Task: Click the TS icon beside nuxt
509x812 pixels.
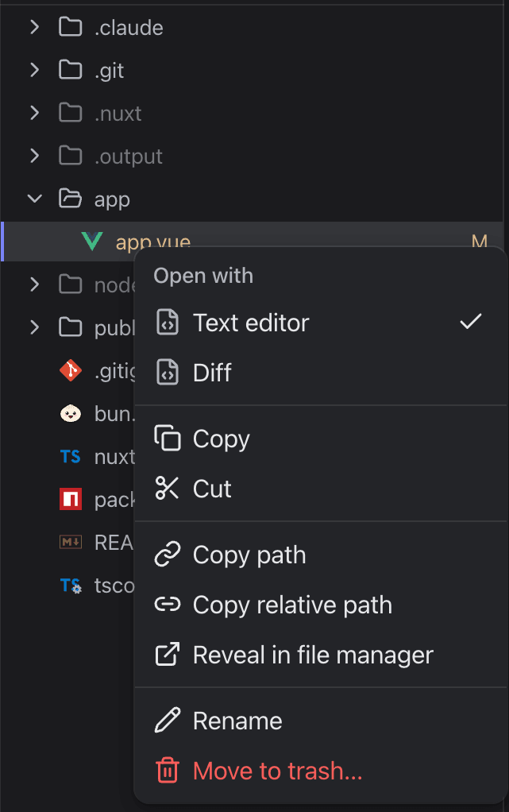Action: click(x=71, y=456)
